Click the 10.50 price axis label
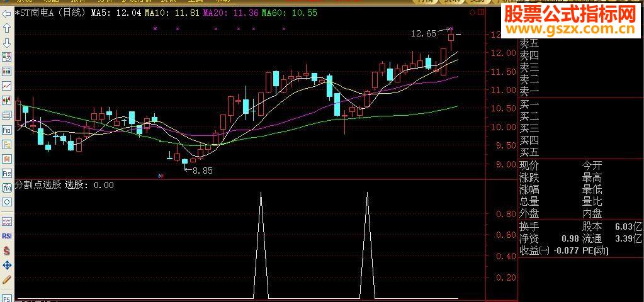The image size is (644, 302). 502,108
